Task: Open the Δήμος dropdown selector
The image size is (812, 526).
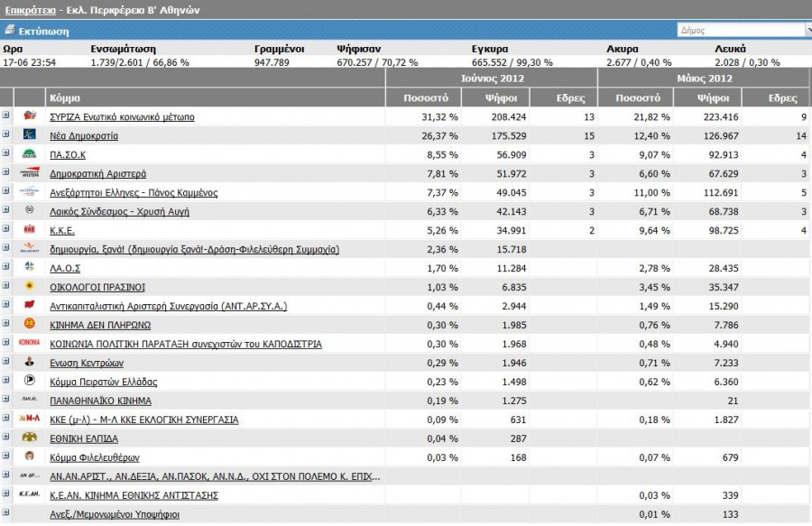Action: click(x=743, y=30)
